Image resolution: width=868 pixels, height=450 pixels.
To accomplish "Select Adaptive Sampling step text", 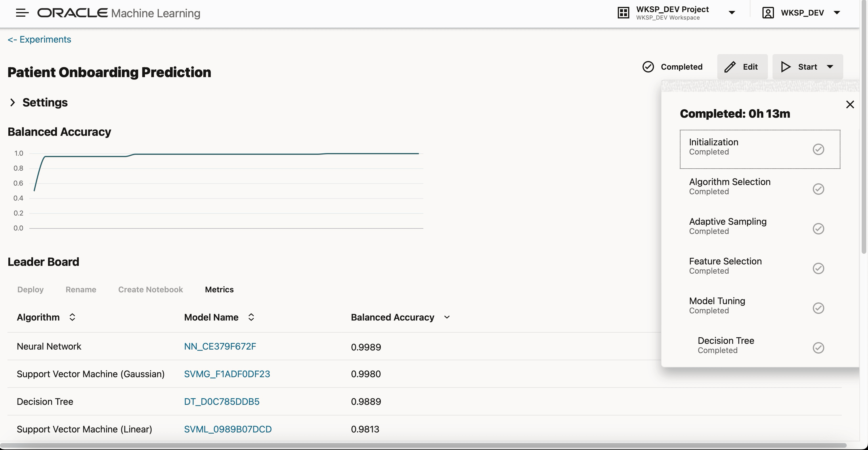I will (x=727, y=222).
